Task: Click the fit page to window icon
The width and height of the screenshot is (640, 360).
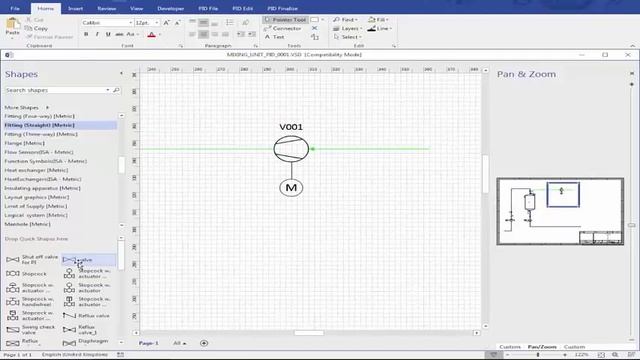Action: coord(601,355)
